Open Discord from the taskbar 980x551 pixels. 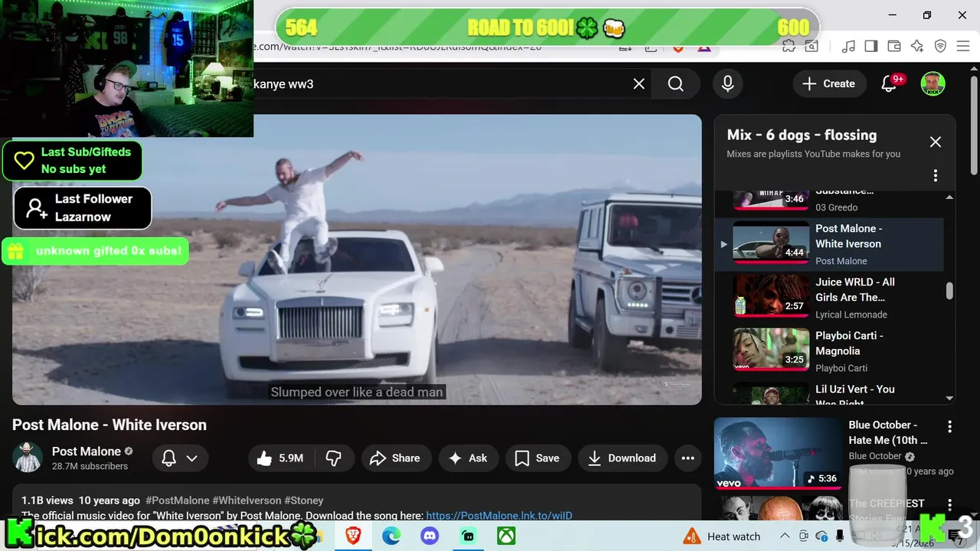(430, 536)
